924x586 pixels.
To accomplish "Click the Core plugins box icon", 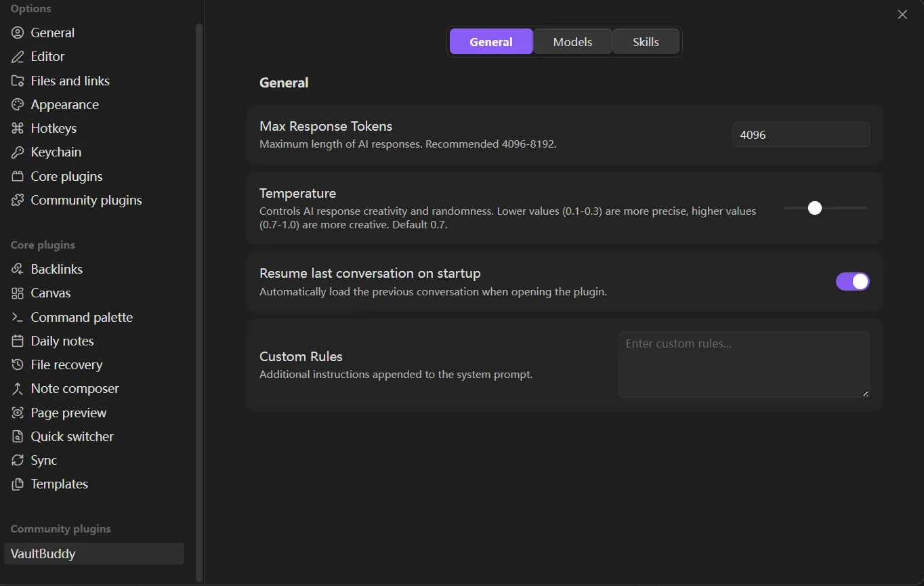I will pos(18,176).
